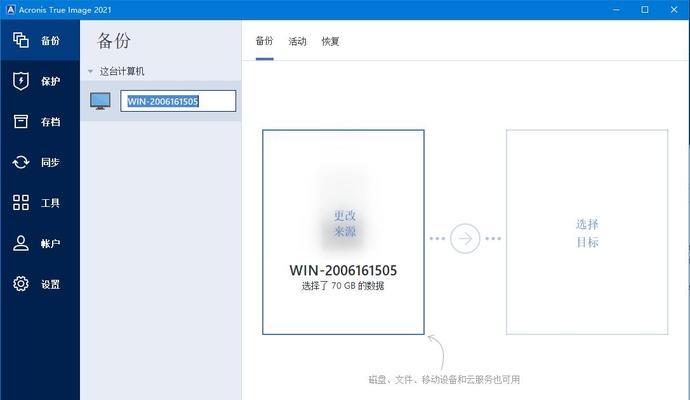690x400 pixels.
Task: Click 更改来源 to change backup source
Action: pos(345,224)
